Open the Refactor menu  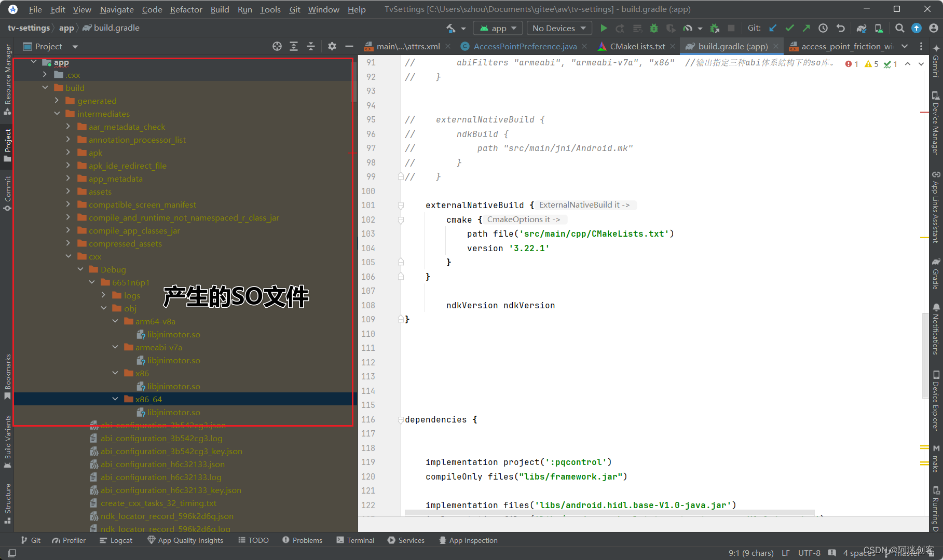coord(185,9)
